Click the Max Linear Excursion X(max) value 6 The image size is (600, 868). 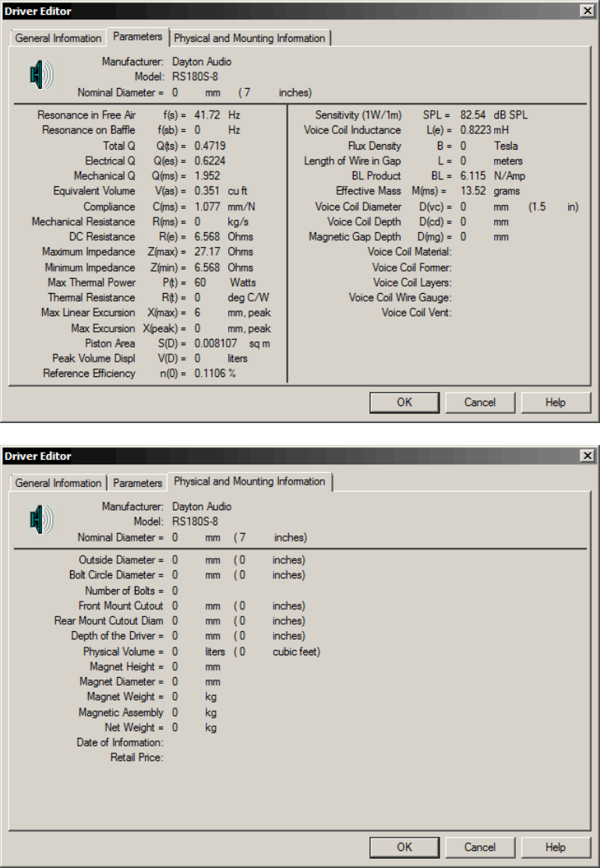pyautogui.click(x=197, y=312)
